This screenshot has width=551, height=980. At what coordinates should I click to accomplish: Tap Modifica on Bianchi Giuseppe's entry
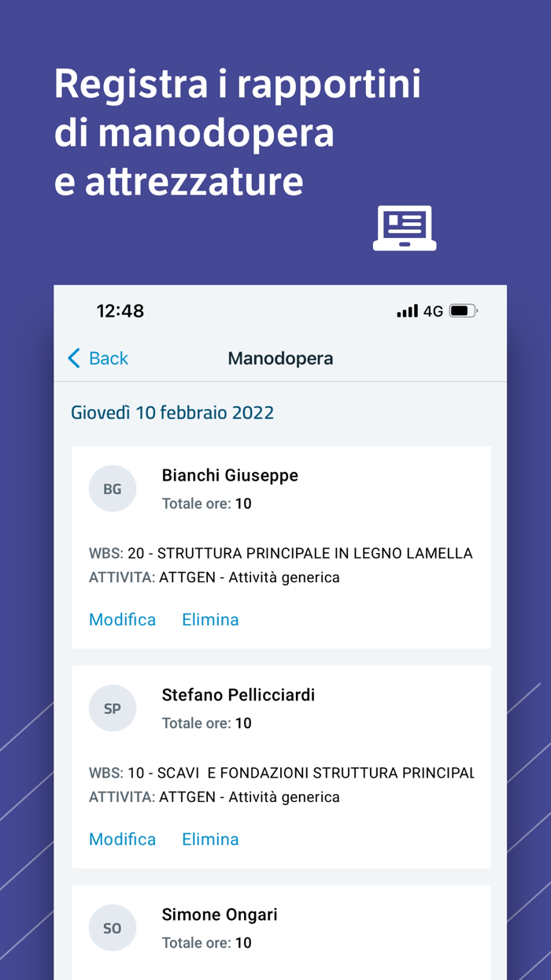(122, 619)
